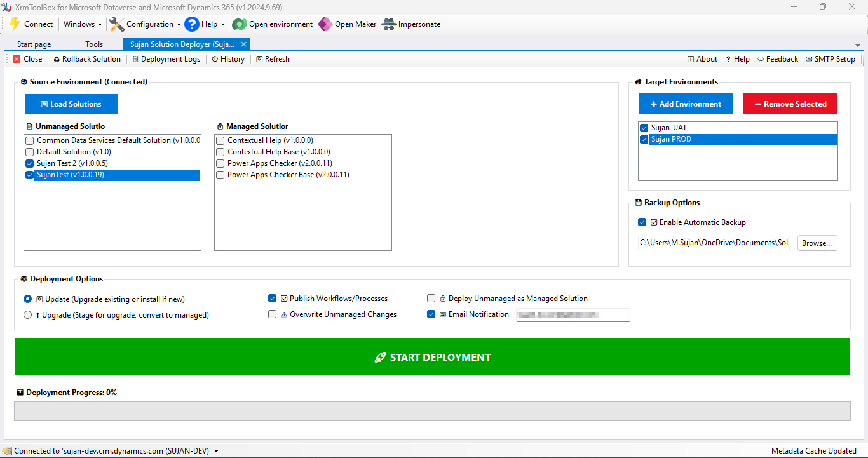Uncheck SujanTest (v1.0.0.19) checkbox
868x458 pixels.
pos(29,175)
